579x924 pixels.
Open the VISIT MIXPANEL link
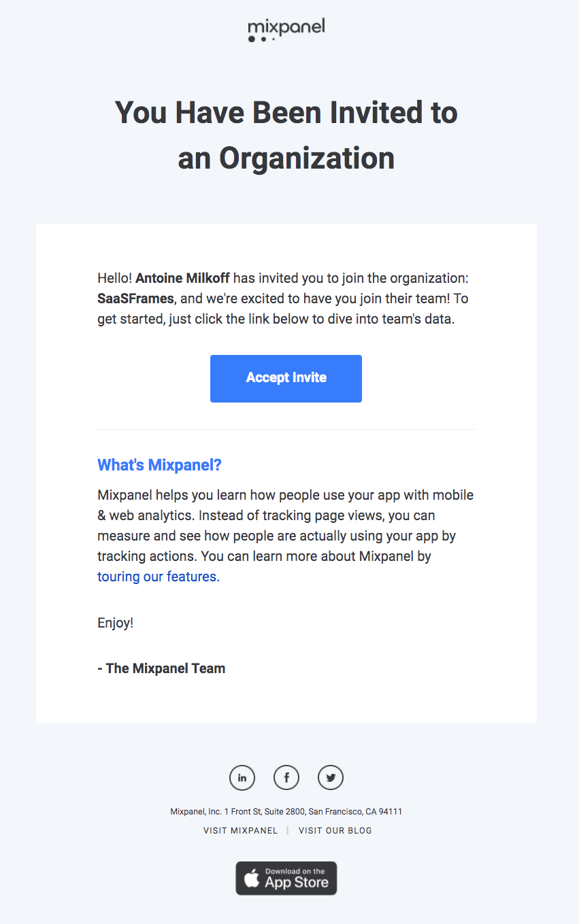[x=240, y=830]
